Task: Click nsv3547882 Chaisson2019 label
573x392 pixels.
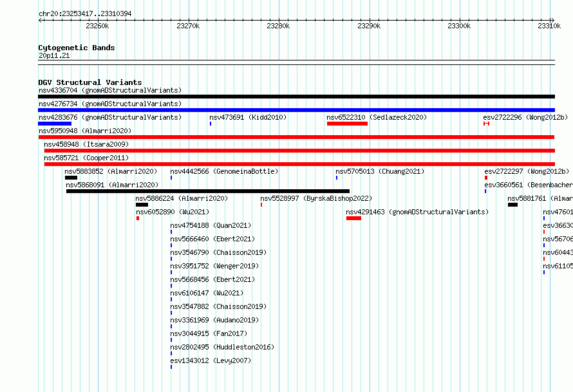Action: (218, 306)
